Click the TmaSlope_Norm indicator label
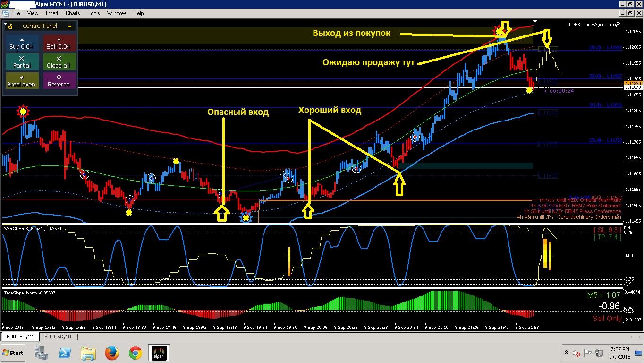This screenshot has height=363, width=644. (30, 293)
